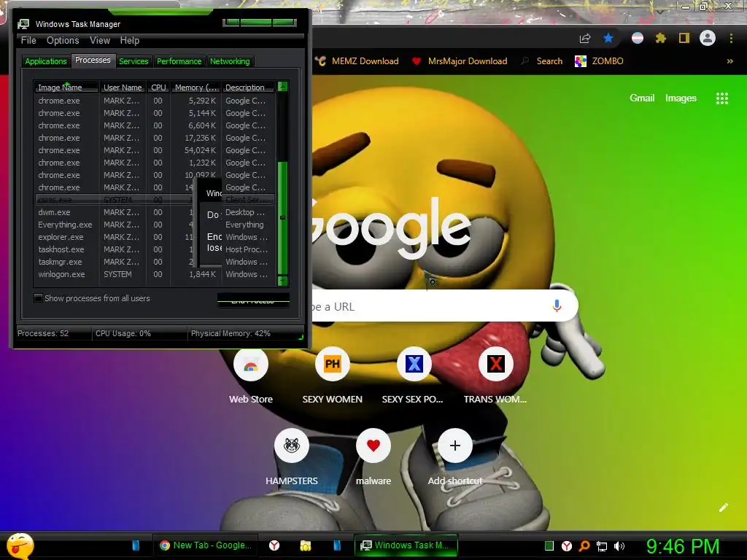Screen dimensions: 747x560
Task: Click the Share this page icon in Chrome
Action: 585,39
